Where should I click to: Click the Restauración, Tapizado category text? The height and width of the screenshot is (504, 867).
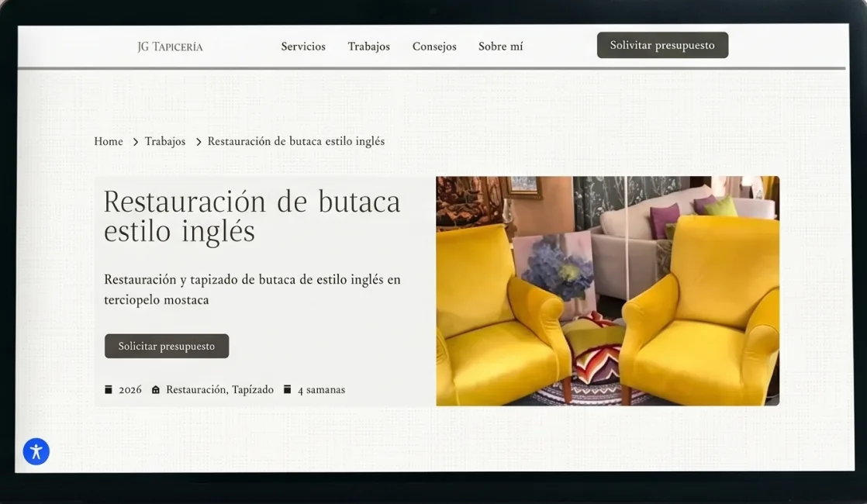(x=220, y=389)
